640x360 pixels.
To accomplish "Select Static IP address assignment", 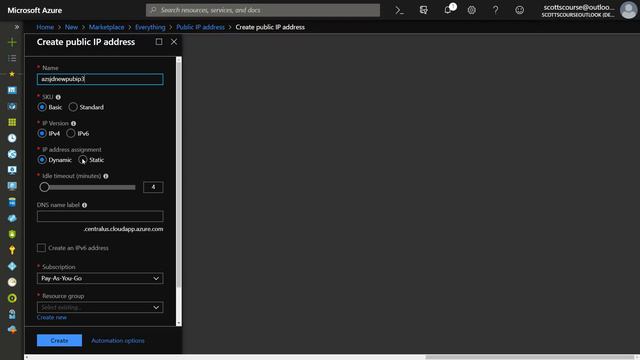I will (x=82, y=160).
